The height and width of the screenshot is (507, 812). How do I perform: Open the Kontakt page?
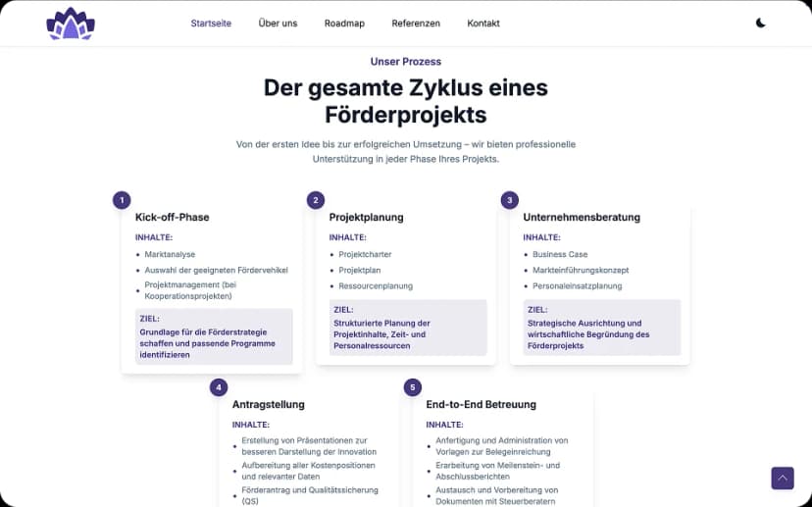tap(483, 24)
